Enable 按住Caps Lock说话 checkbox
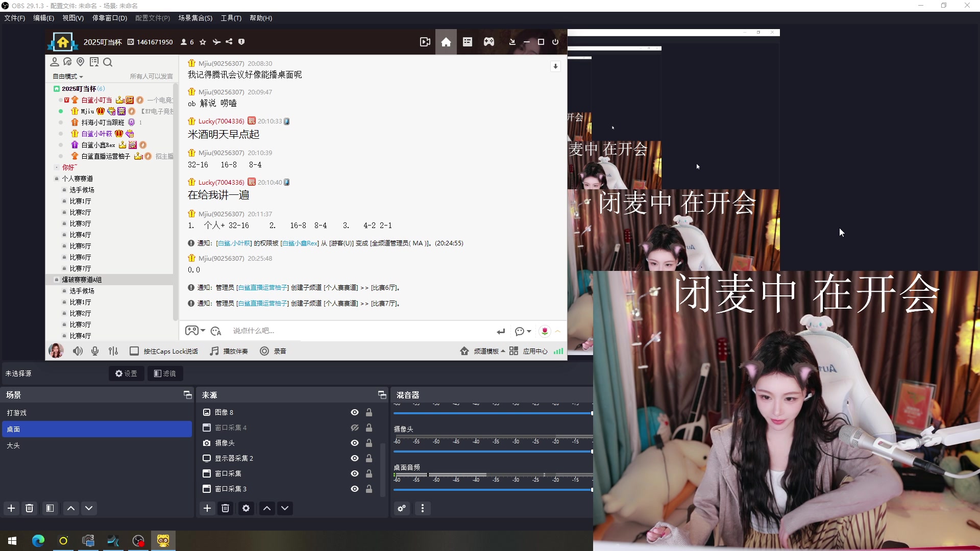 click(x=134, y=351)
